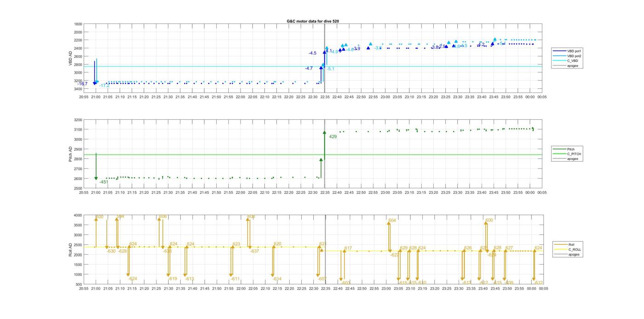Click the '-614' roll data label
644x319 pixels.
point(277,279)
